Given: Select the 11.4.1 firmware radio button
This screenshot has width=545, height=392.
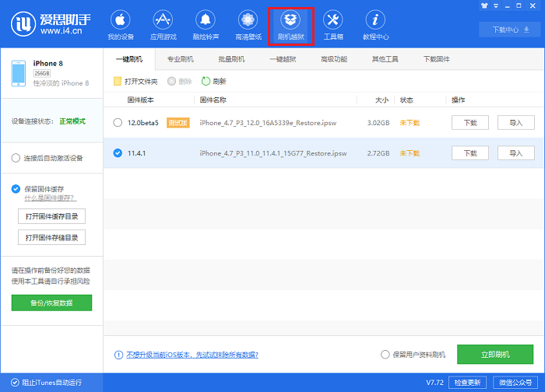Looking at the screenshot, I should [x=118, y=153].
